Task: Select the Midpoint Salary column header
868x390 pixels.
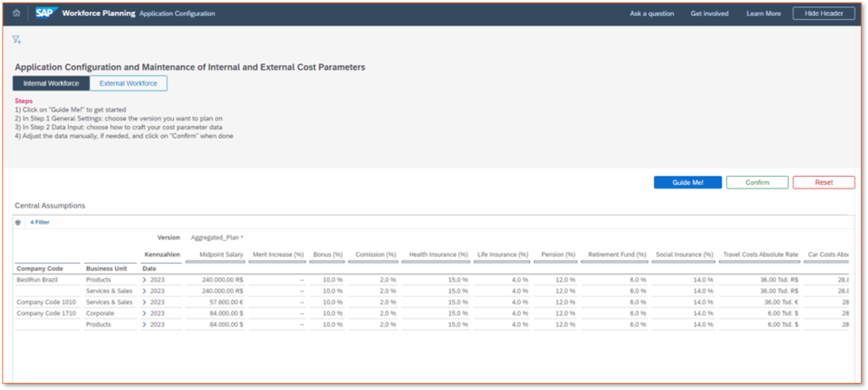Action: (x=221, y=254)
